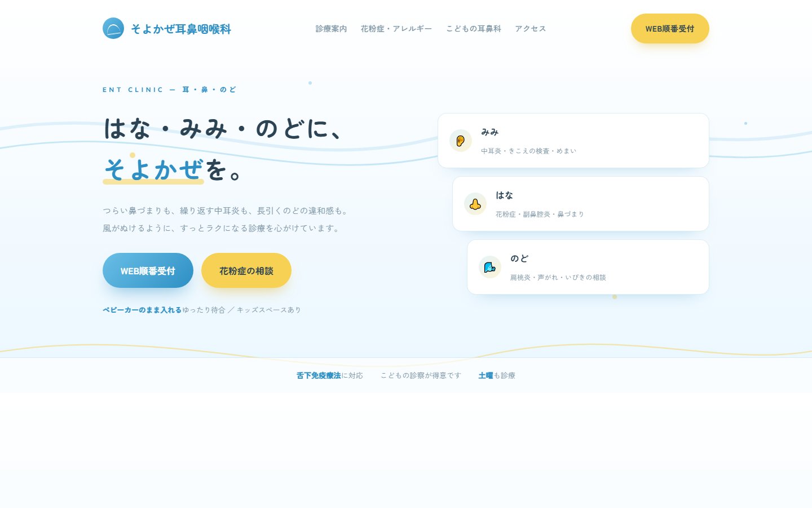Open the のど card title

tap(519, 259)
